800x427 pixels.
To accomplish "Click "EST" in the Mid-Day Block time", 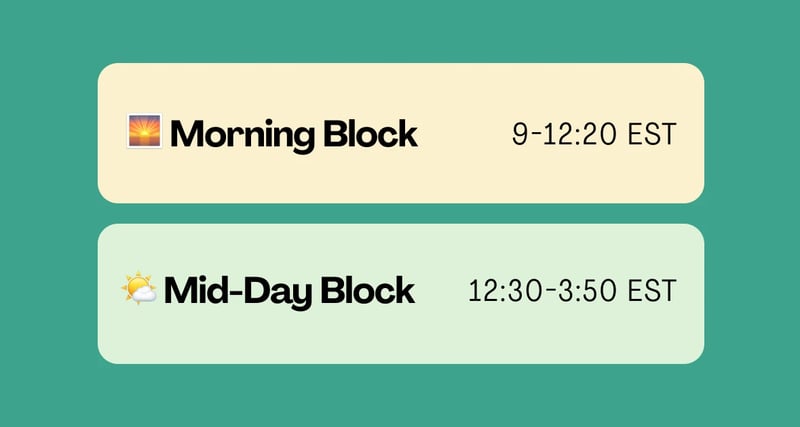I will pyautogui.click(x=653, y=292).
